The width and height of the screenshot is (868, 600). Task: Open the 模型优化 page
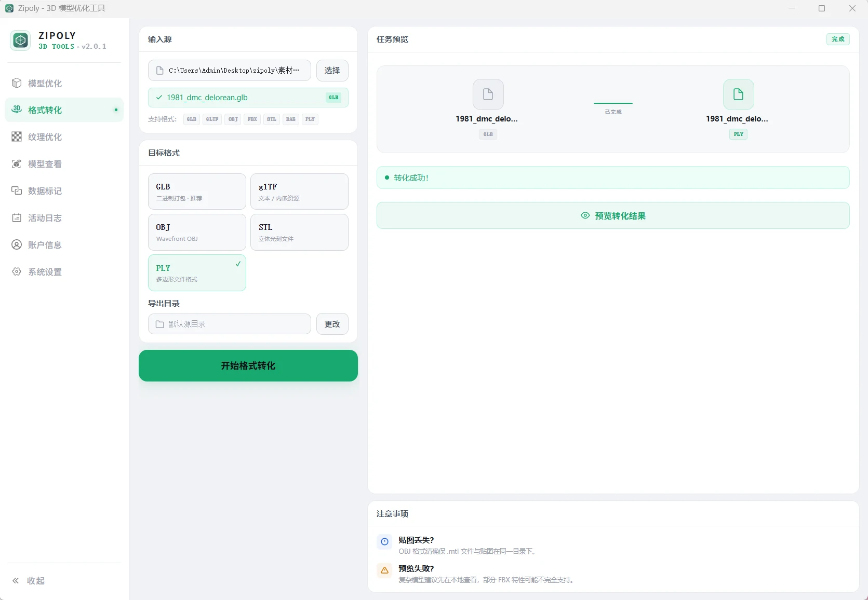(64, 83)
